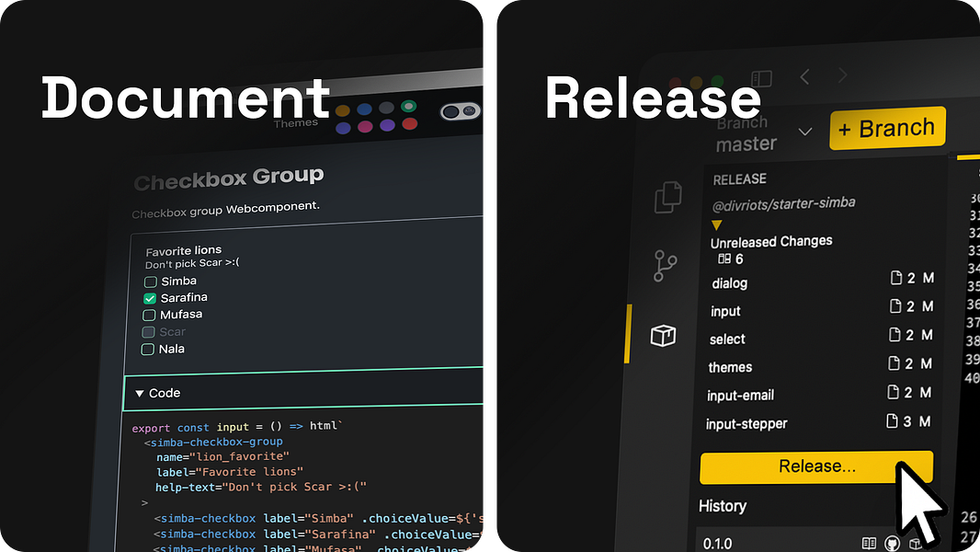Select the green theme swatch
The width and height of the screenshot is (980, 552).
tap(409, 106)
